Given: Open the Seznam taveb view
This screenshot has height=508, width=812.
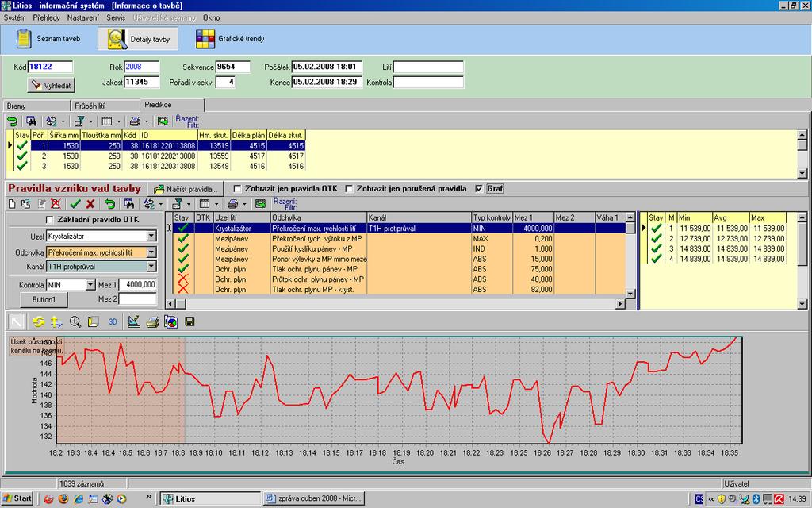Looking at the screenshot, I should 48,39.
